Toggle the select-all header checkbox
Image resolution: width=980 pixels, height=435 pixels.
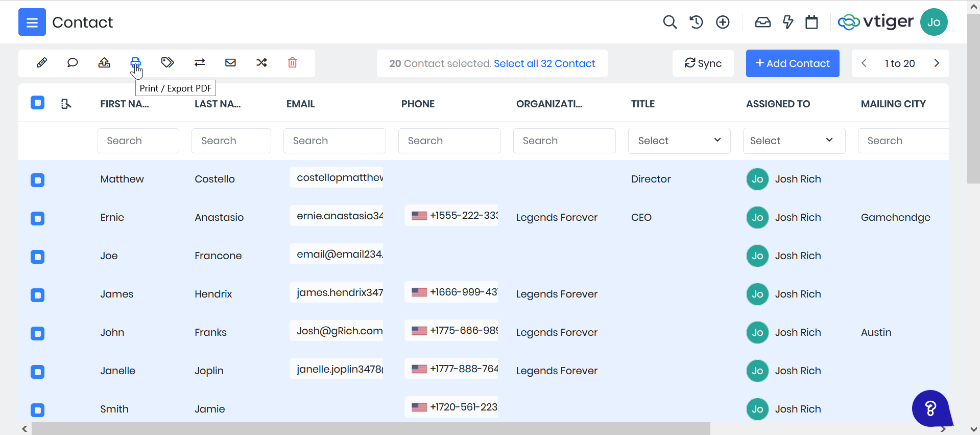38,103
